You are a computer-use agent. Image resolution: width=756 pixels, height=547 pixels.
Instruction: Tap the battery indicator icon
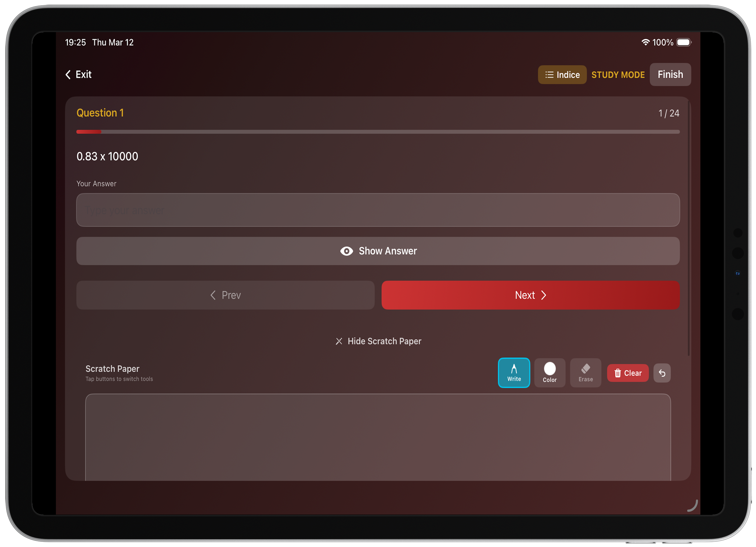click(684, 42)
